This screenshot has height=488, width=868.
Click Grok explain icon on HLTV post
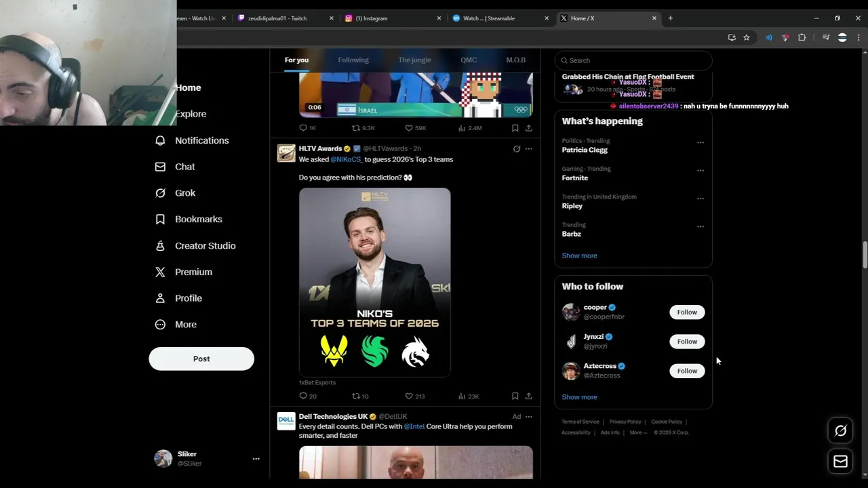click(517, 148)
